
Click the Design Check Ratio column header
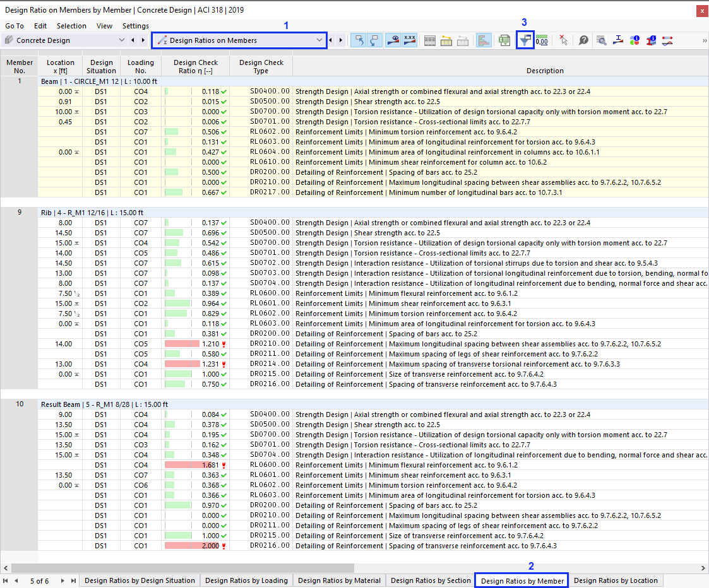click(195, 66)
